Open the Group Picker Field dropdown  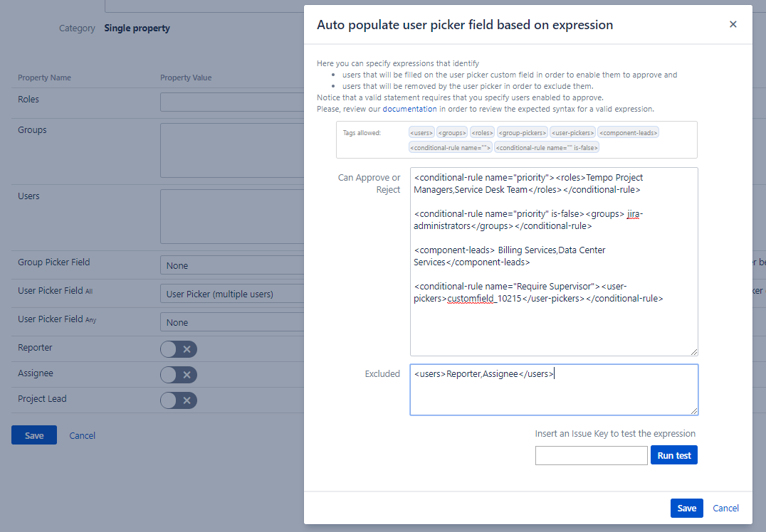point(232,265)
